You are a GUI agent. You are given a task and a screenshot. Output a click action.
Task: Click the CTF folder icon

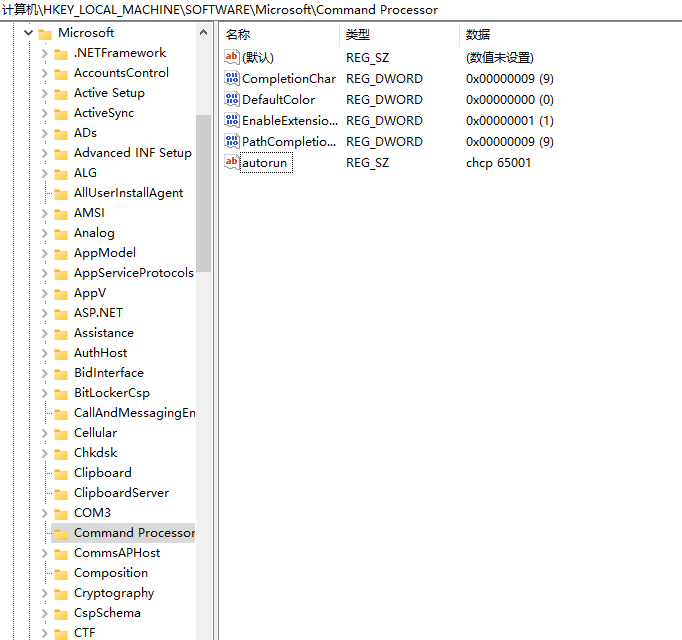tap(61, 633)
